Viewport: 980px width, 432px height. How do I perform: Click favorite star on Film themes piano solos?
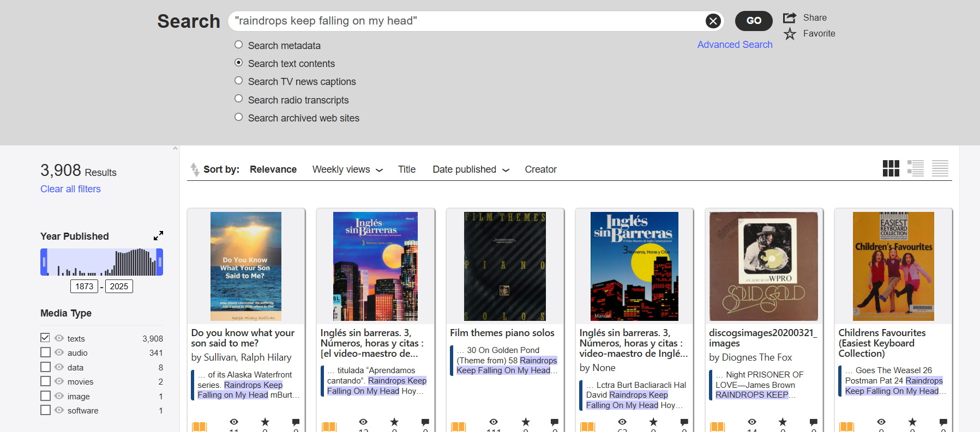(x=526, y=422)
